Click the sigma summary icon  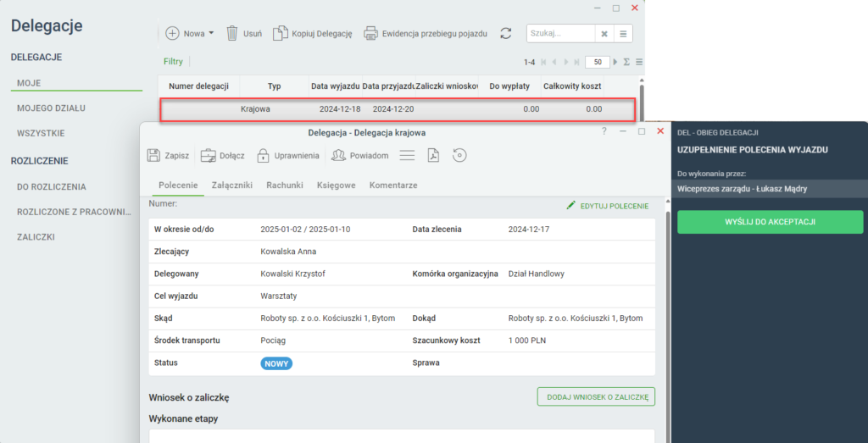[x=626, y=62]
